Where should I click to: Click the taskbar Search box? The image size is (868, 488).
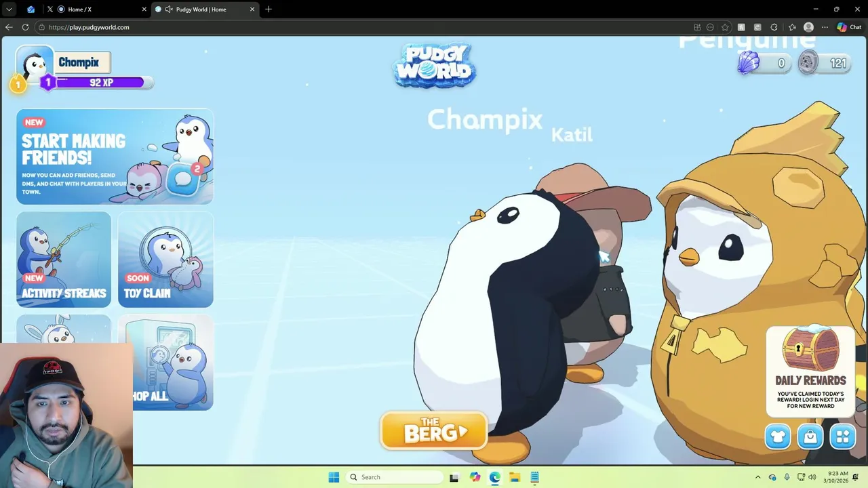pos(395,477)
